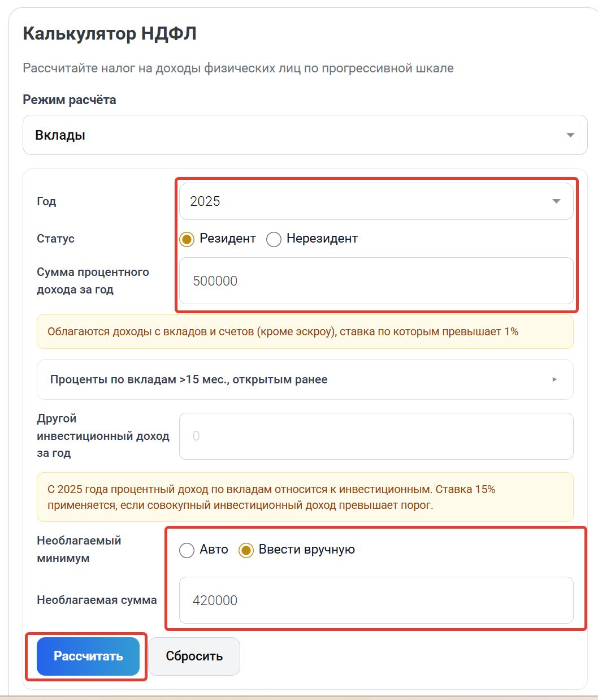Click the Сбросить button

tap(194, 656)
